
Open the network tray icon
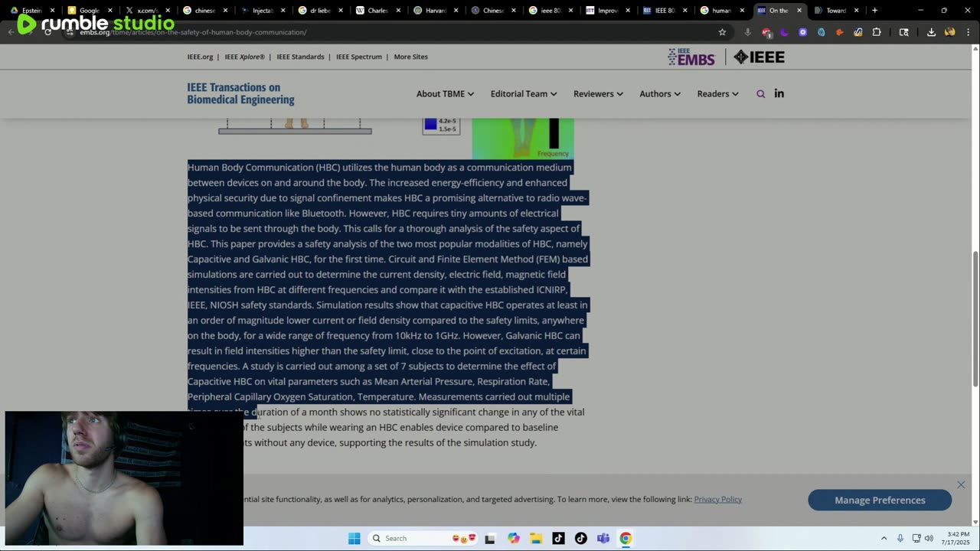pyautogui.click(x=916, y=538)
